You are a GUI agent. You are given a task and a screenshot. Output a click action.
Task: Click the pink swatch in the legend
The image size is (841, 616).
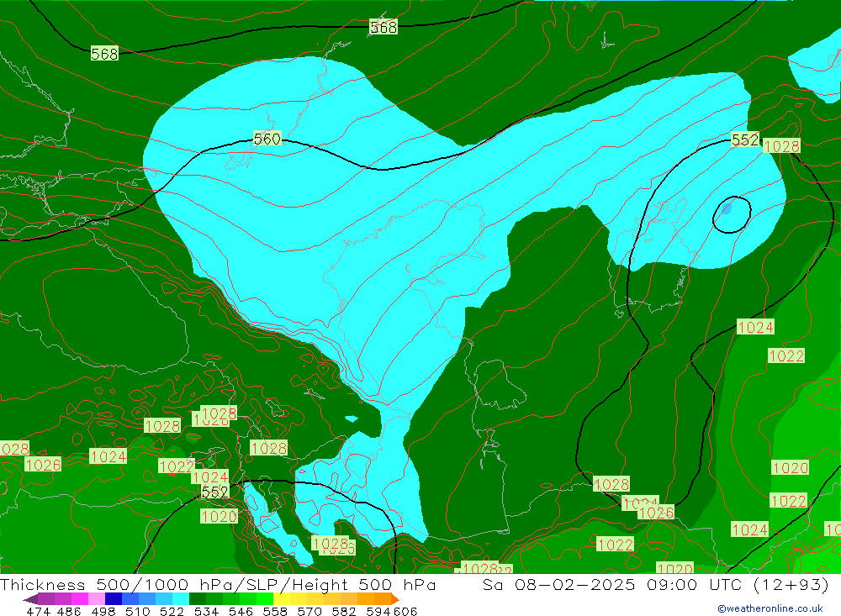click(97, 599)
